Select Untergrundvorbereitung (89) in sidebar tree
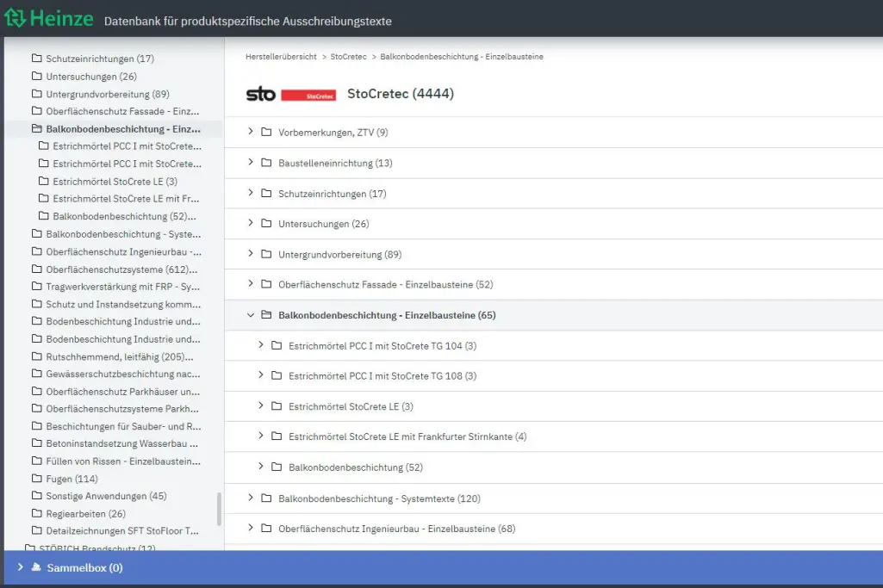883x588 pixels. click(x=108, y=94)
